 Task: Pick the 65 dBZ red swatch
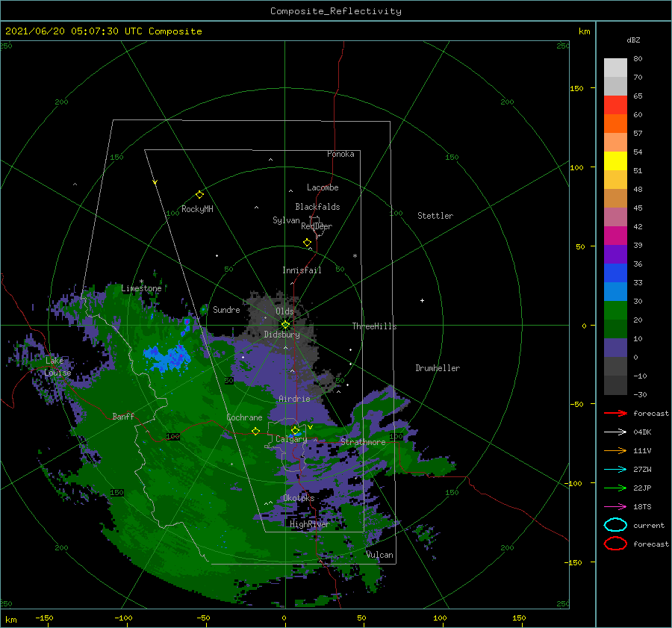(615, 105)
